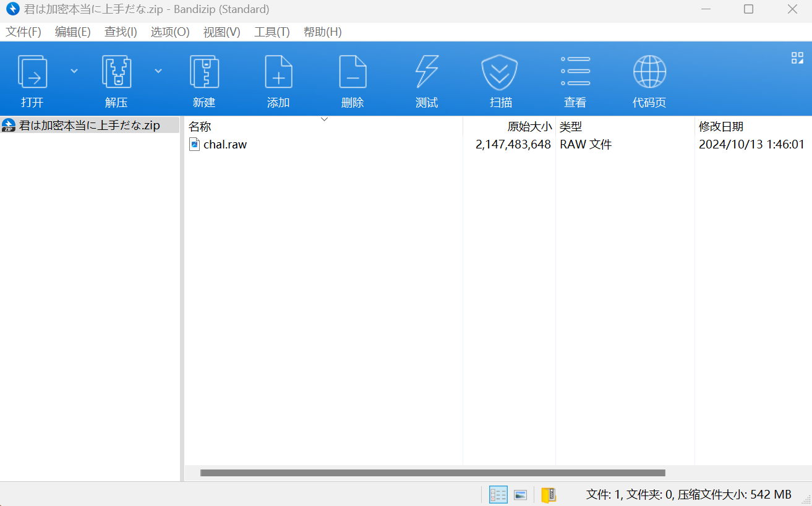
Task: Click the View (查看) list icon
Action: point(575,72)
